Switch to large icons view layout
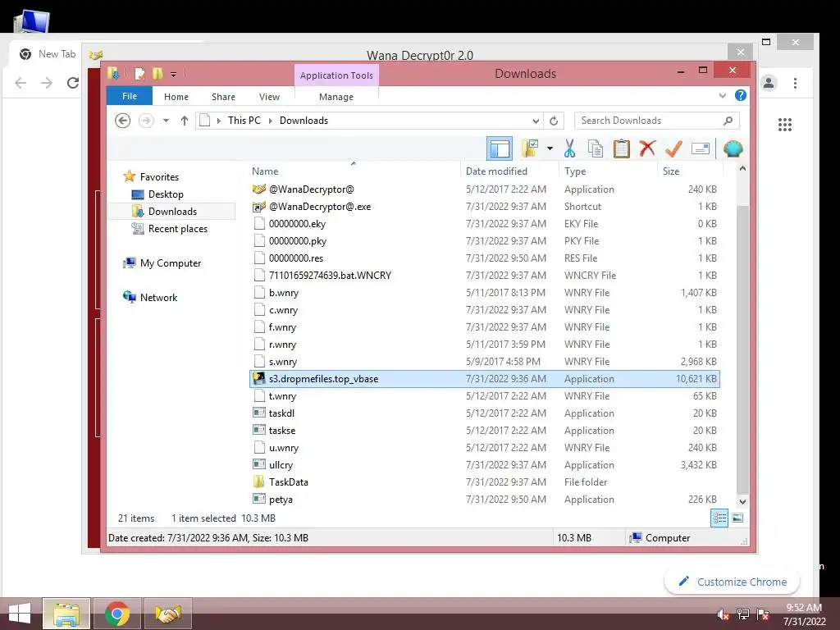This screenshot has height=630, width=840. coord(737,518)
